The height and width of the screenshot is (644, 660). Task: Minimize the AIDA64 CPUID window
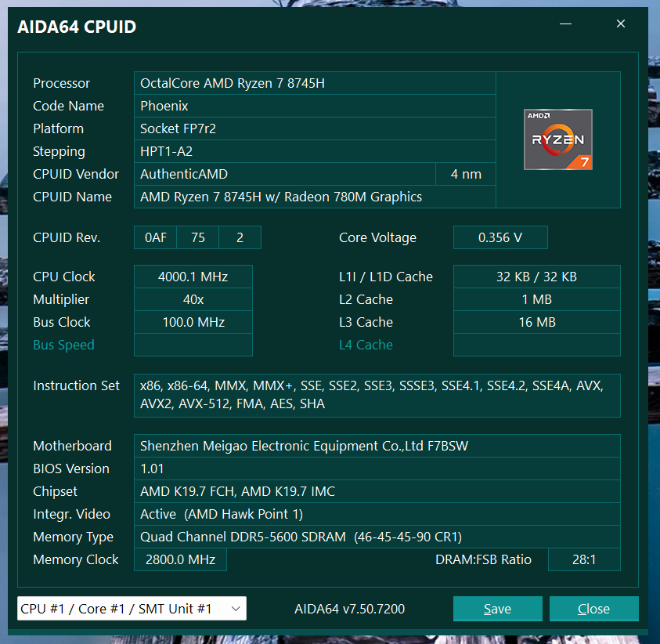tap(565, 24)
